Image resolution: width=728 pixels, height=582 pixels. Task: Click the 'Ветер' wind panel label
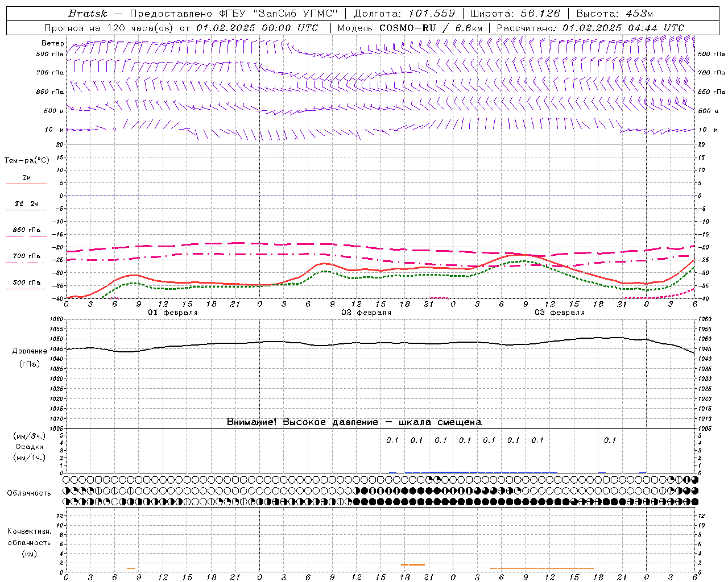(53, 43)
